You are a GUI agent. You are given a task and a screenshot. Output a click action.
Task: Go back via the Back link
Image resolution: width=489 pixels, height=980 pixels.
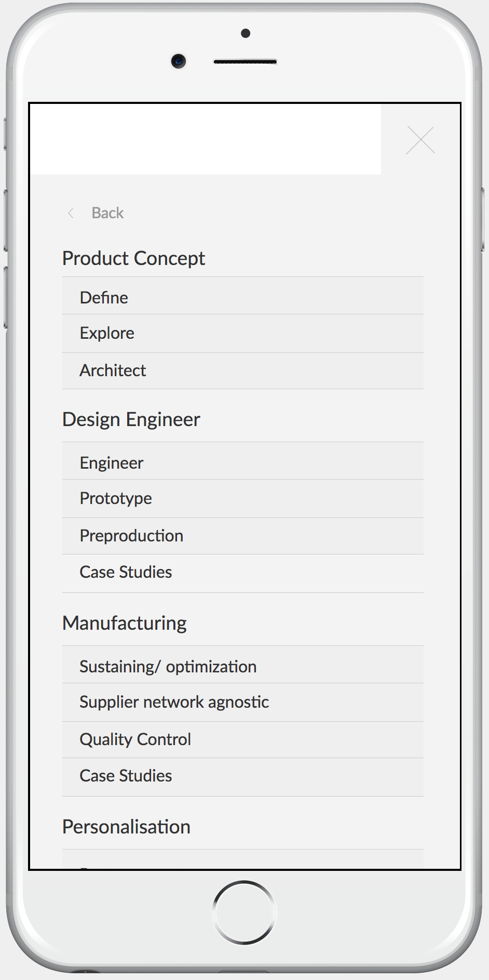pyautogui.click(x=107, y=213)
